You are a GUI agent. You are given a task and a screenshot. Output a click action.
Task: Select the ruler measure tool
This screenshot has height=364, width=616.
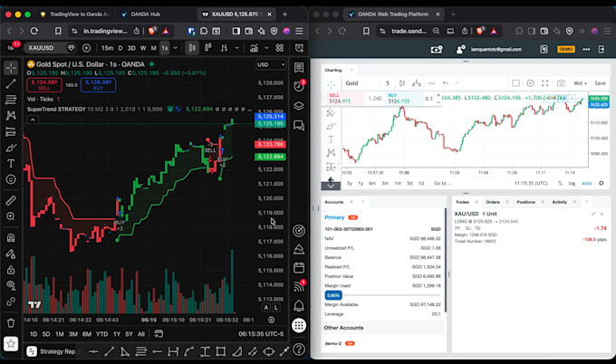[11, 200]
